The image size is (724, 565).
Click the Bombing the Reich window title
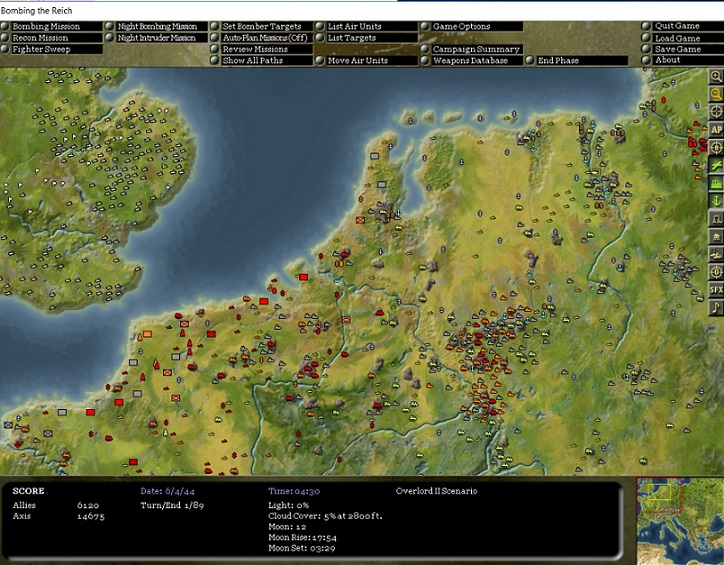36,11
